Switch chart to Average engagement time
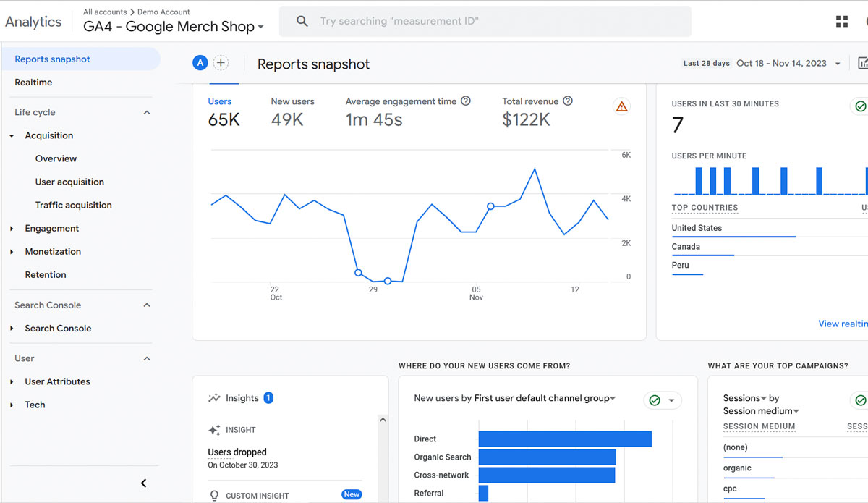 pos(408,113)
